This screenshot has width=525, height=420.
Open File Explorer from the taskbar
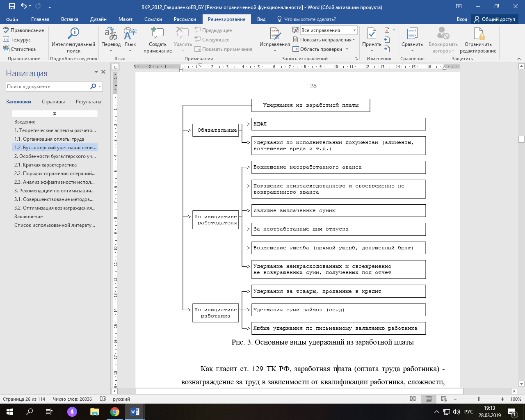[x=94, y=412]
